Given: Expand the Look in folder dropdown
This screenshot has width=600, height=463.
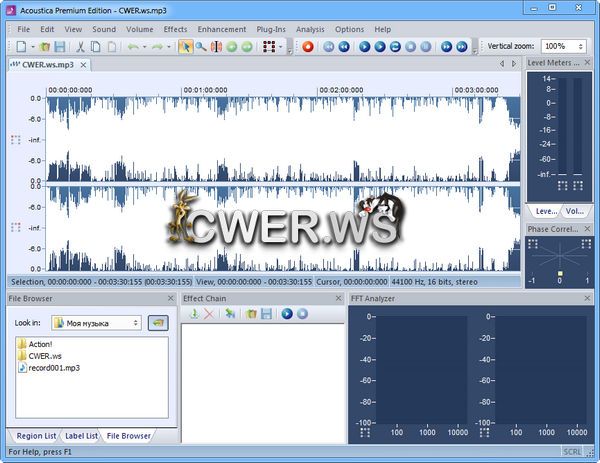Looking at the screenshot, I should pos(135,323).
